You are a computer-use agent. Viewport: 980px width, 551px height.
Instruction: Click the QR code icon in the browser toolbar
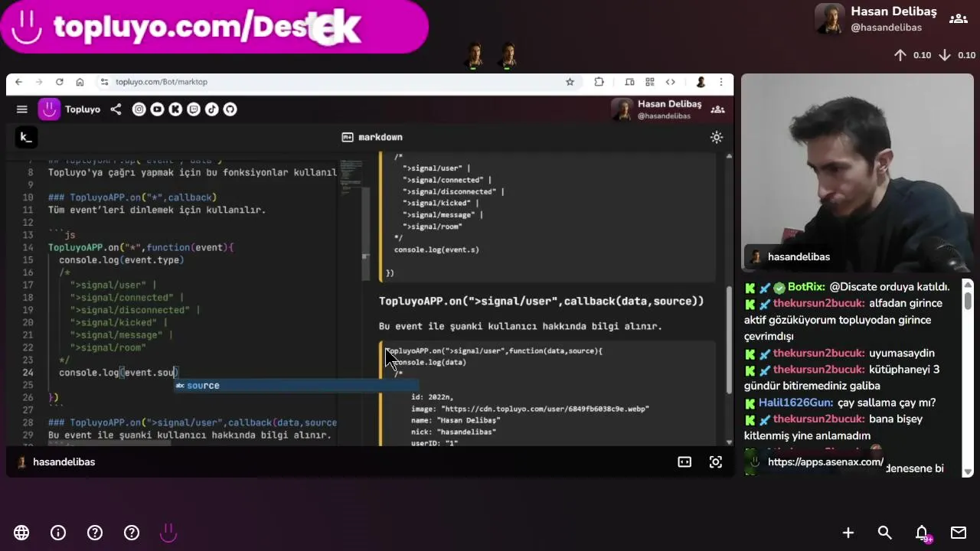point(650,82)
